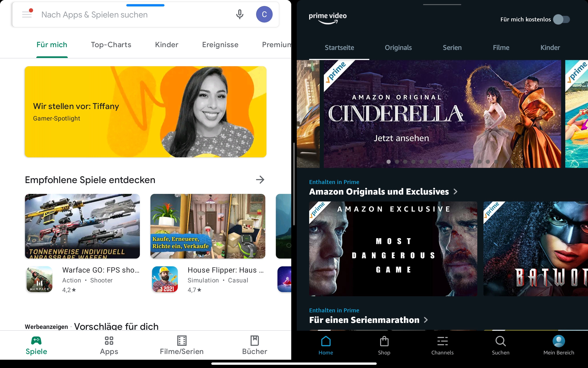Open the Warface GO screenshot card

[82, 226]
